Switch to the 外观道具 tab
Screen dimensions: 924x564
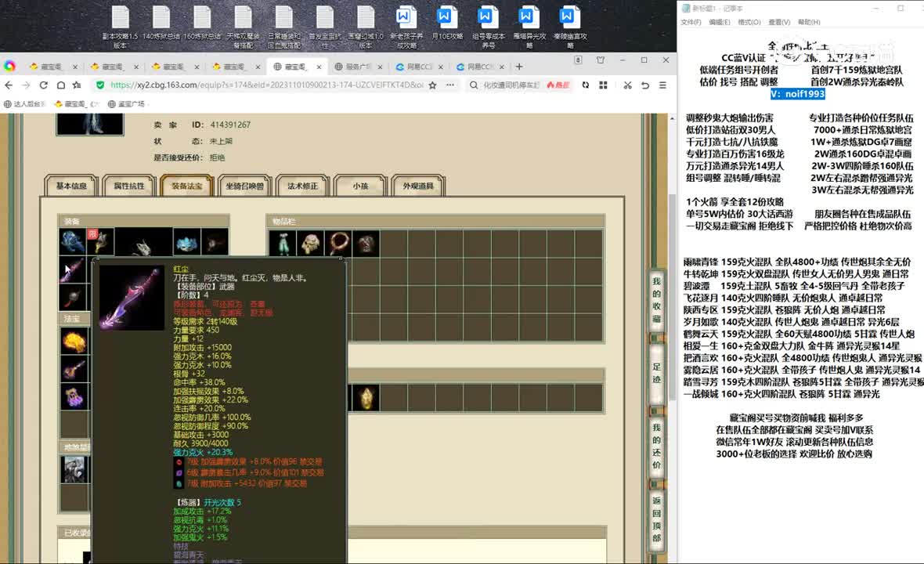tap(418, 186)
